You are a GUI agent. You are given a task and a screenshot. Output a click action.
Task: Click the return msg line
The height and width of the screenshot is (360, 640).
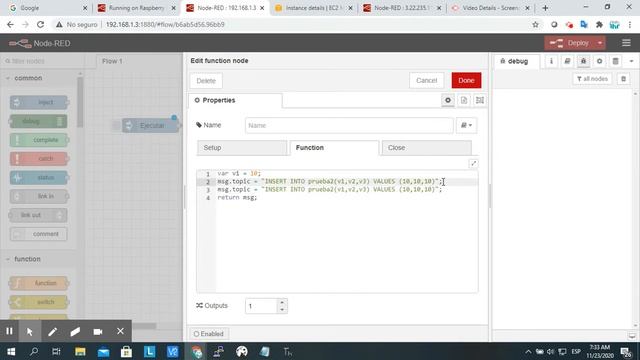tap(237, 198)
